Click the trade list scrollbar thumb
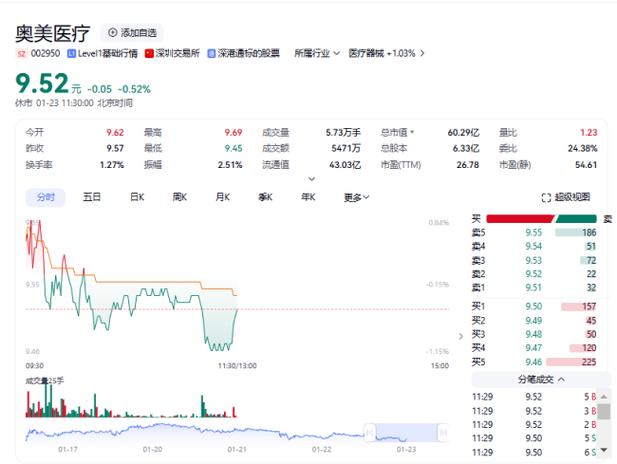 pos(604,410)
